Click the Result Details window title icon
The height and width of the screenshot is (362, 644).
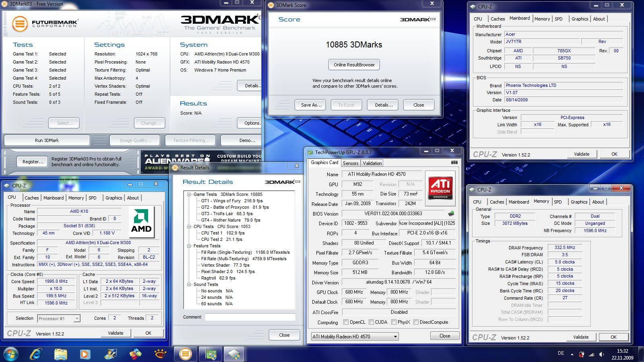(x=175, y=167)
